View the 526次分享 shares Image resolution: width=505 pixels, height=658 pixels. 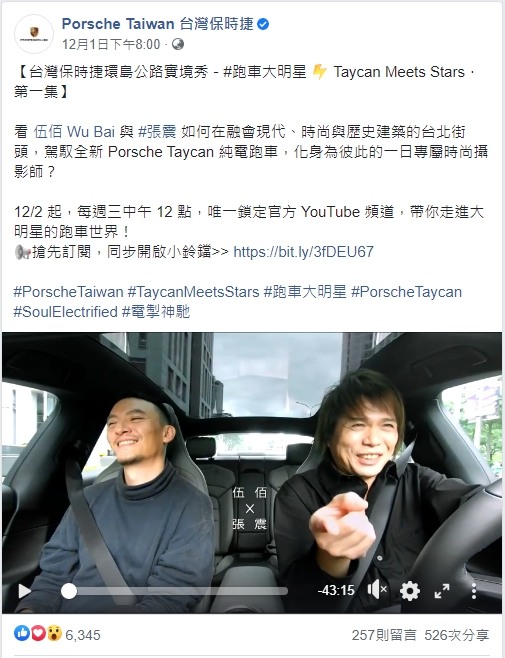pyautogui.click(x=457, y=635)
